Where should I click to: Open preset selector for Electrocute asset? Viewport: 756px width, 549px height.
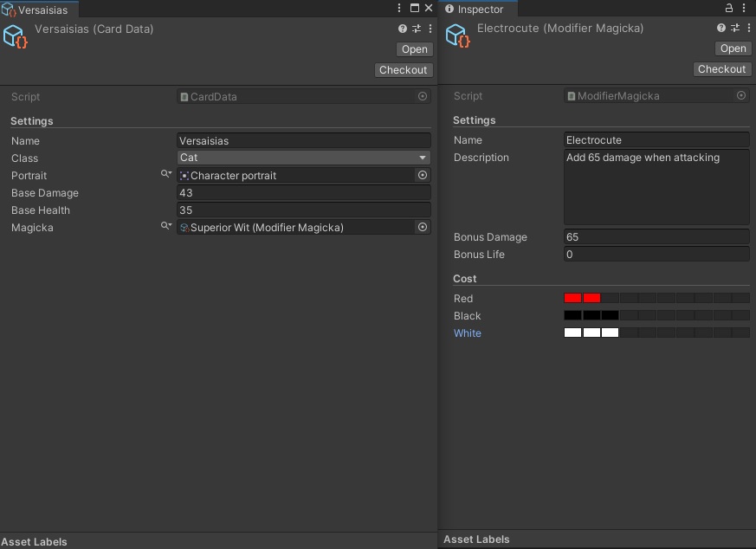(733, 29)
